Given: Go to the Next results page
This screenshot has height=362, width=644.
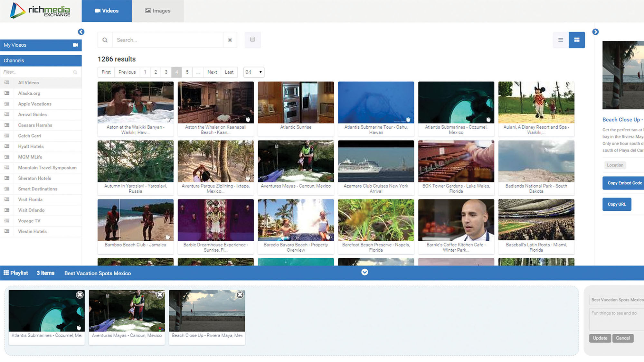Looking at the screenshot, I should (x=212, y=72).
